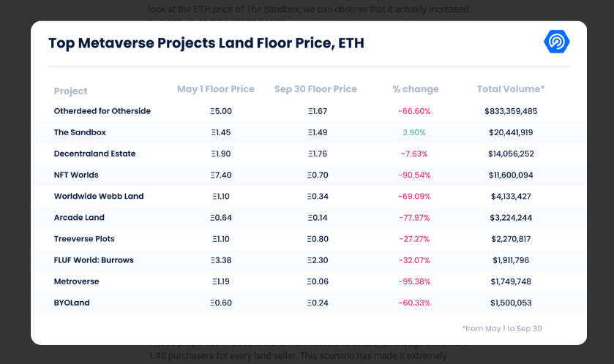Click the % change column header
Image resolution: width=614 pixels, height=364 pixels.
pyautogui.click(x=415, y=89)
